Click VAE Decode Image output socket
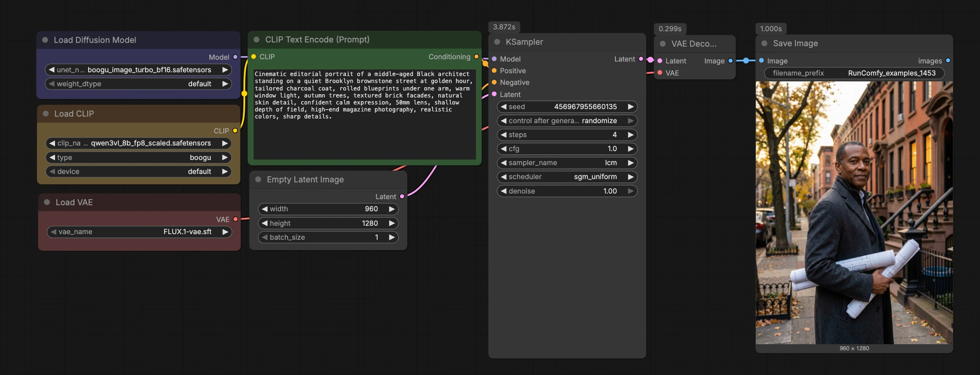 pos(730,61)
